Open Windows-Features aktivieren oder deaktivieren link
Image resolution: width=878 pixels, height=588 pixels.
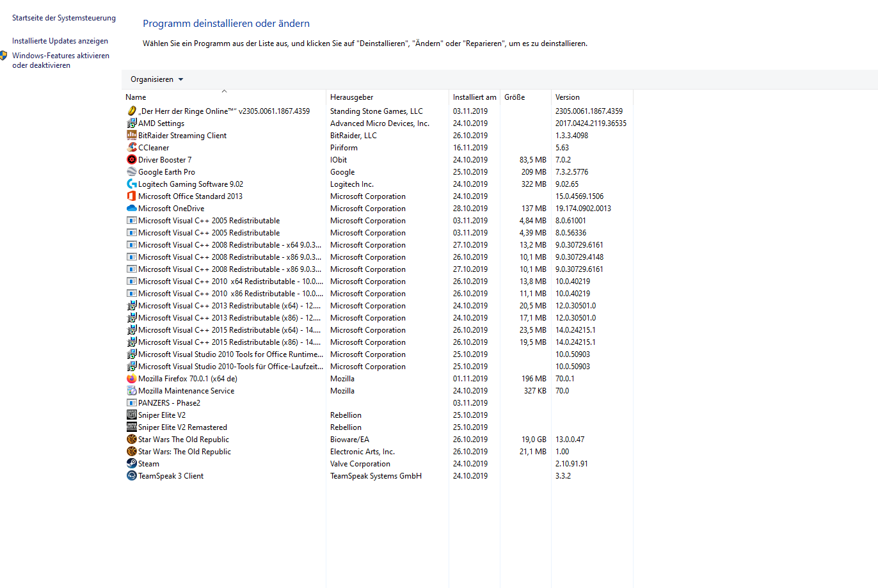[61, 60]
